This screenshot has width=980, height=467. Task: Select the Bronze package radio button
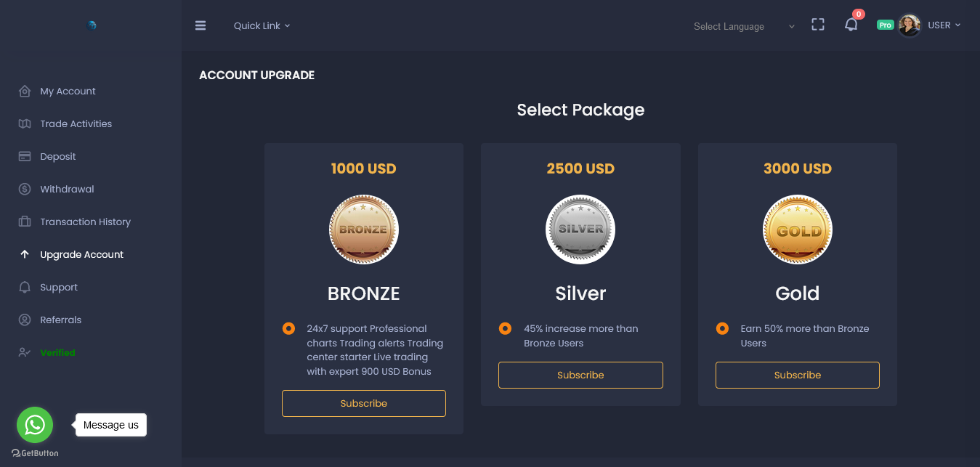point(288,328)
